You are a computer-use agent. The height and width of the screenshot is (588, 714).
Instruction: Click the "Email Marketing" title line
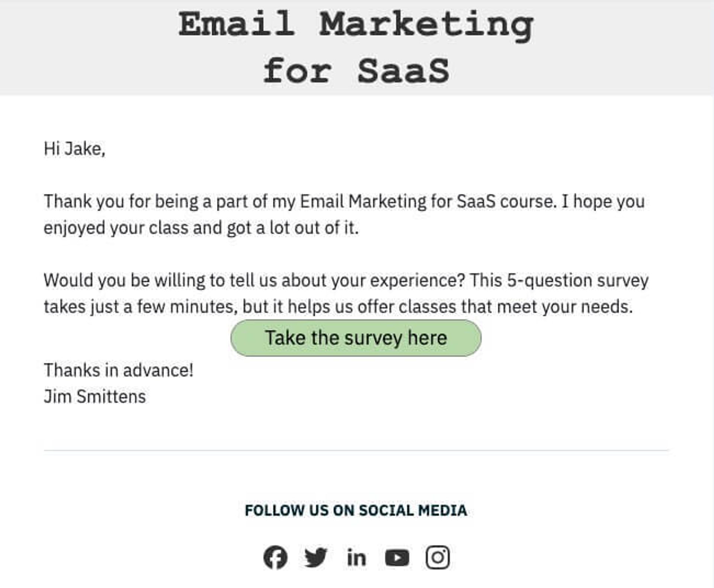[x=356, y=25]
